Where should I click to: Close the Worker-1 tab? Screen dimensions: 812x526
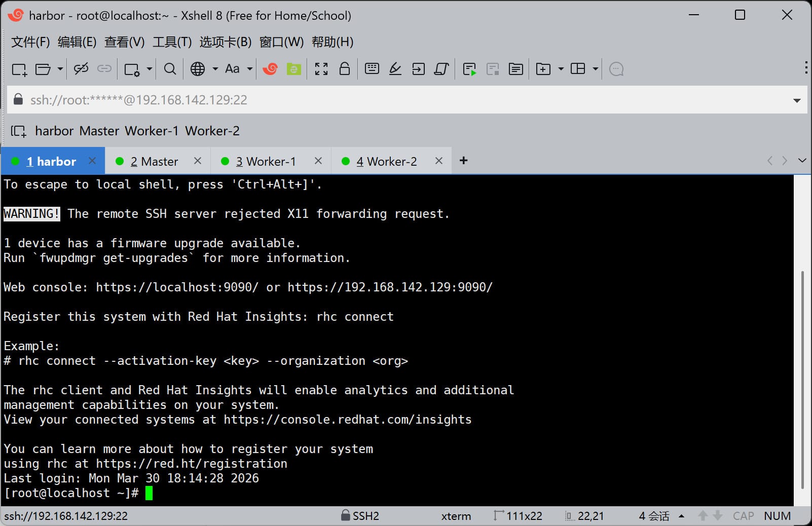pyautogui.click(x=318, y=161)
